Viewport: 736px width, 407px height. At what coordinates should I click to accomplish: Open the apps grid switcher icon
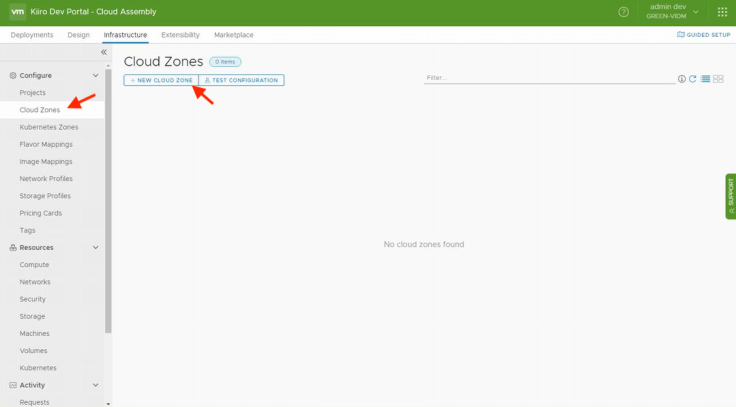coord(722,12)
